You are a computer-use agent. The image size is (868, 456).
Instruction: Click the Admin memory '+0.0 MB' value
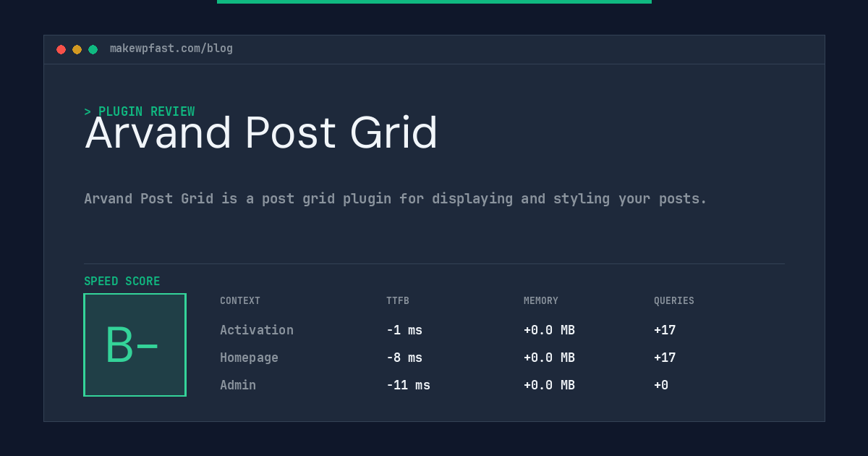coord(549,385)
